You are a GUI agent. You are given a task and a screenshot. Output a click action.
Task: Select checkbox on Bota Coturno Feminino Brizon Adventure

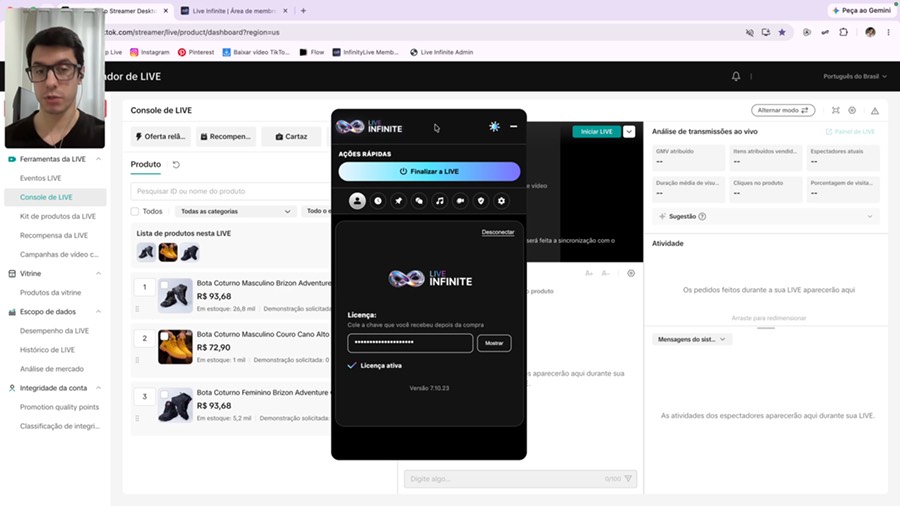[x=164, y=394]
